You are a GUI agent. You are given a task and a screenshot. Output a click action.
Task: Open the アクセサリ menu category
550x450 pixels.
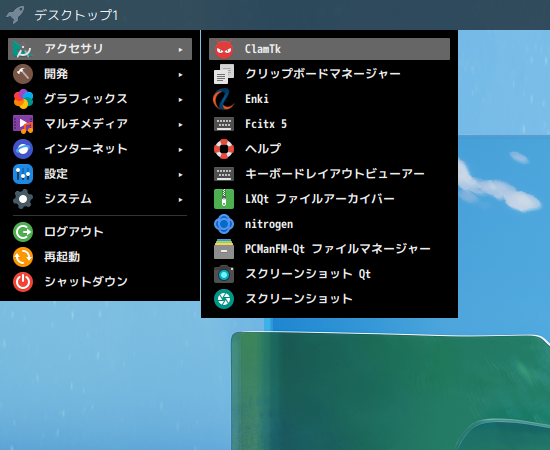coord(100,49)
